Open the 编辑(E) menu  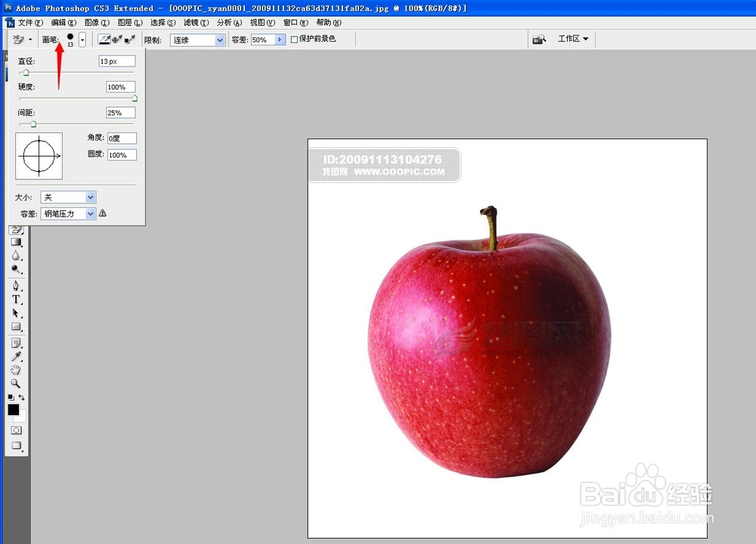coord(64,23)
